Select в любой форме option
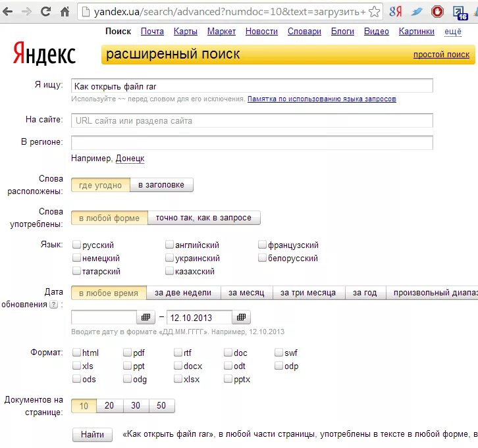The image size is (478, 448). pos(109,218)
